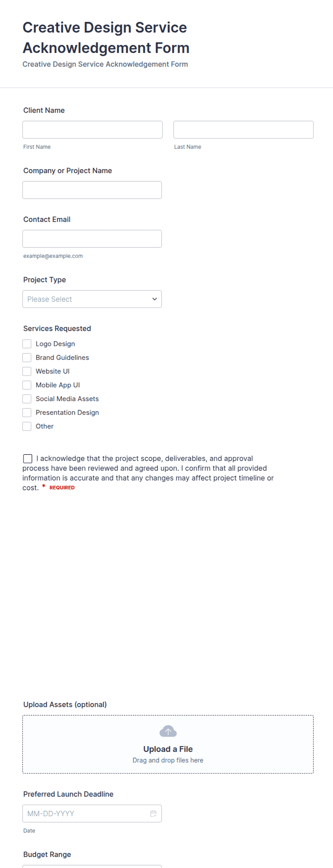The image size is (333, 868).
Task: Toggle the Presentation Design checkbox
Action: [x=27, y=412]
